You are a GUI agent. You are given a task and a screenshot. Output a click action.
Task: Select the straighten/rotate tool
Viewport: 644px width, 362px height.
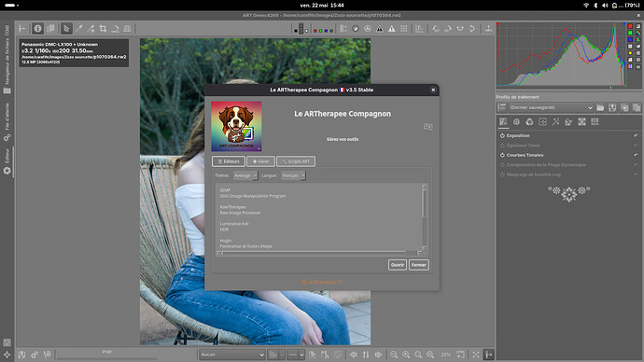click(x=115, y=28)
